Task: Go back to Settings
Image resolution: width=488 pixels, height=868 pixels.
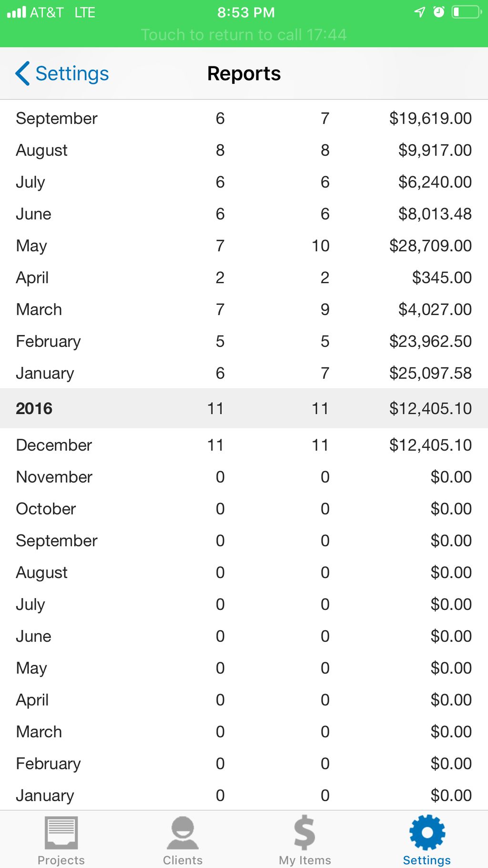Action: [x=62, y=73]
